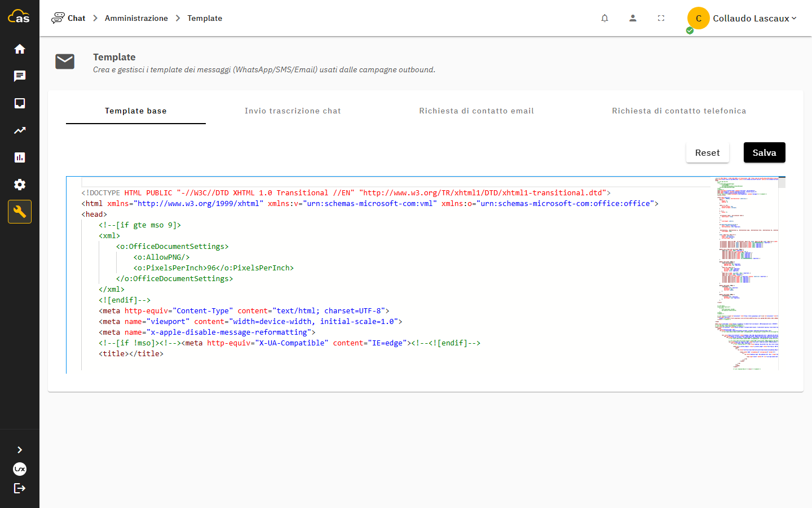Open the home icon in sidebar
The width and height of the screenshot is (812, 508).
(x=20, y=49)
